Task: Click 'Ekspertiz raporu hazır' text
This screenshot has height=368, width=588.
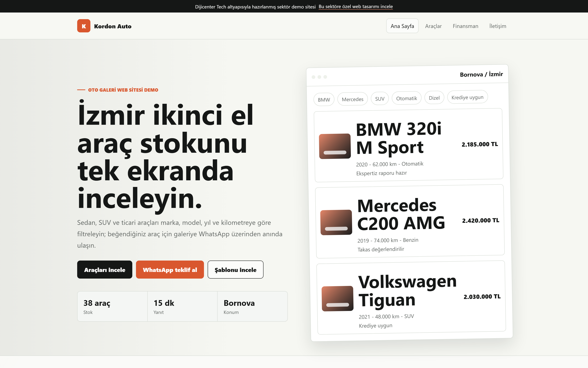Action: tap(381, 173)
